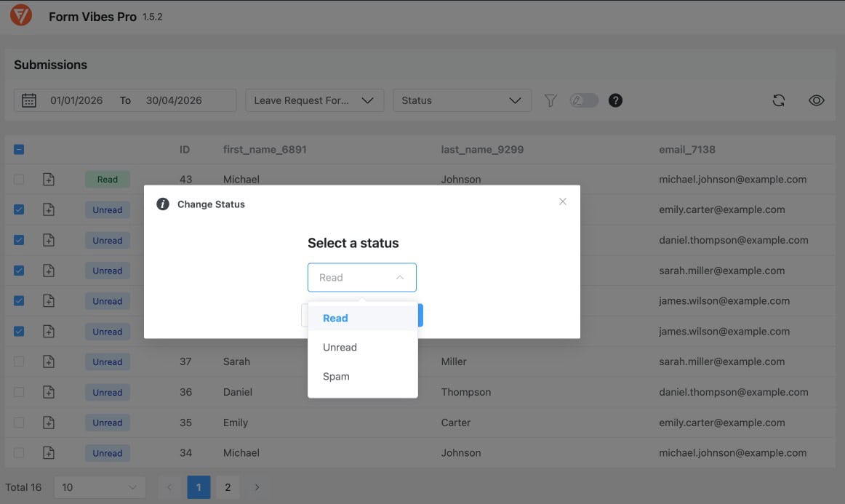This screenshot has height=504, width=845.
Task: Click the Unread badge on row 37
Action: [x=107, y=361]
